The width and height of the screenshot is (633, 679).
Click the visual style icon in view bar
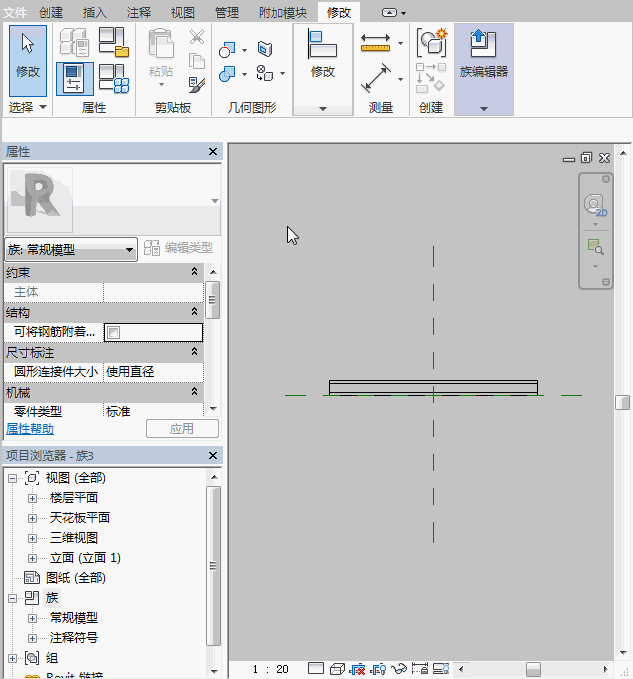[x=337, y=668]
